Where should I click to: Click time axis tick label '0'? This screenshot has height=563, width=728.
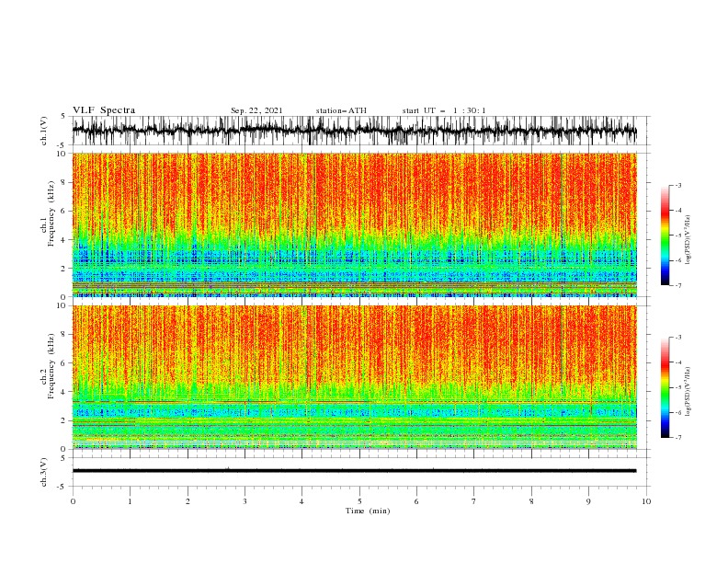[73, 501]
